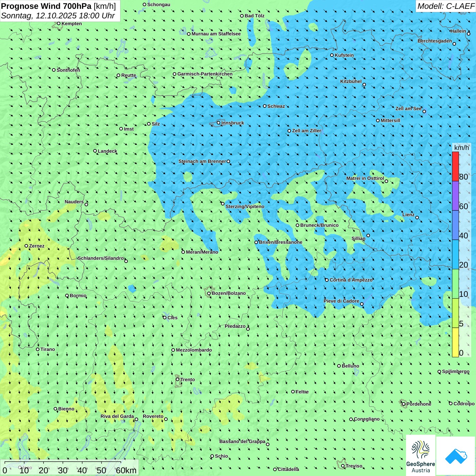
Task: Click the Treviso city label
Action: [354, 466]
